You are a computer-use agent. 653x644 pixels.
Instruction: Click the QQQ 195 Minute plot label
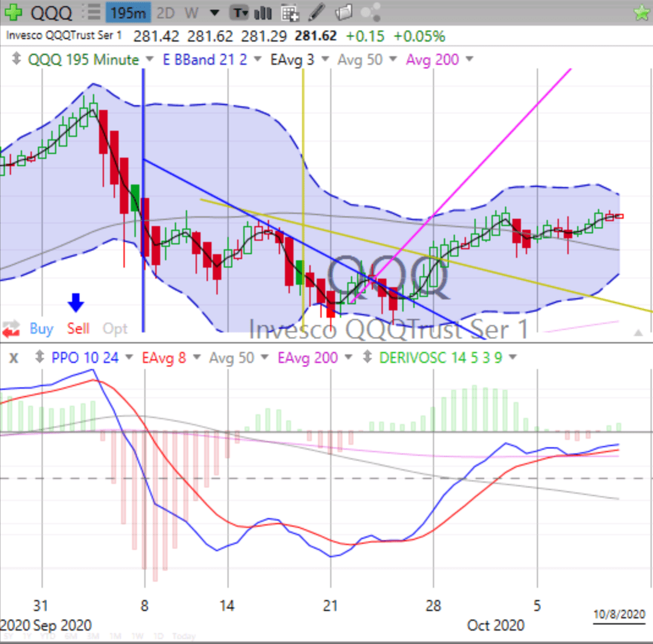(x=83, y=59)
